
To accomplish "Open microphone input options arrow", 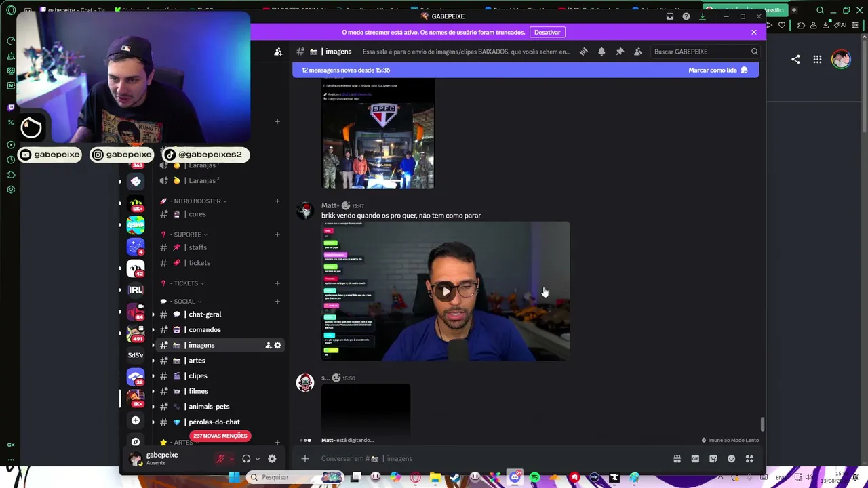I will pos(231,459).
